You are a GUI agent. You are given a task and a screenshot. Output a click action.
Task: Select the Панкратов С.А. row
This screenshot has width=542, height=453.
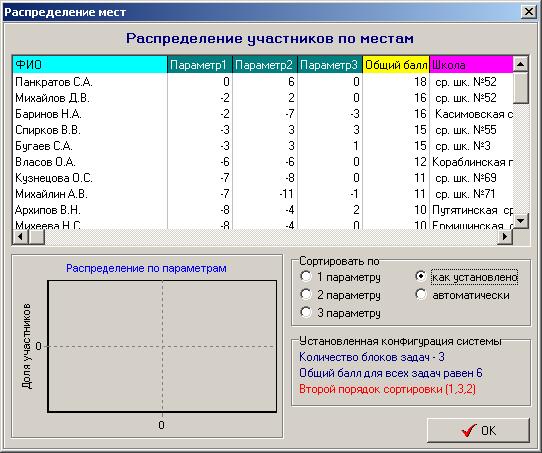tap(263, 82)
